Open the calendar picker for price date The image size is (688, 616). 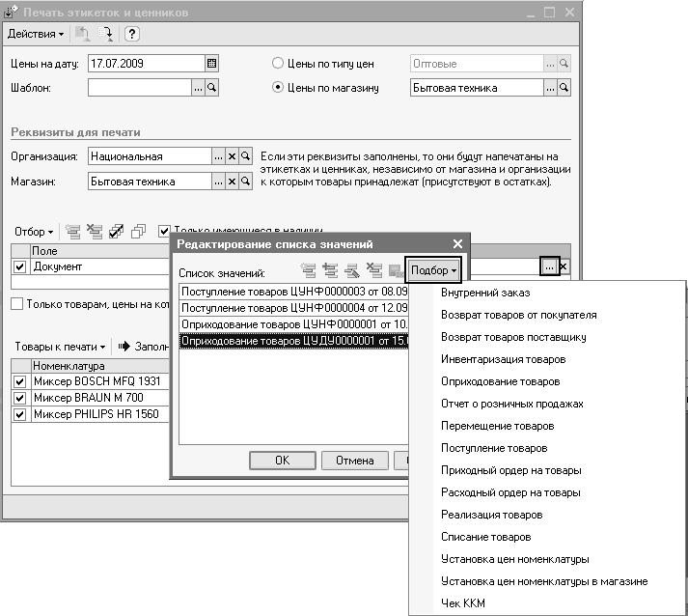(x=212, y=64)
